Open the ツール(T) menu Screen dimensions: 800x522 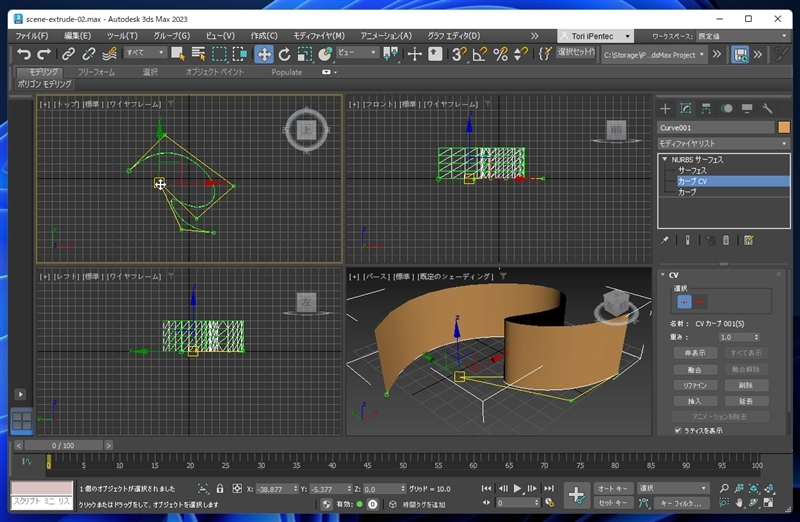122,36
